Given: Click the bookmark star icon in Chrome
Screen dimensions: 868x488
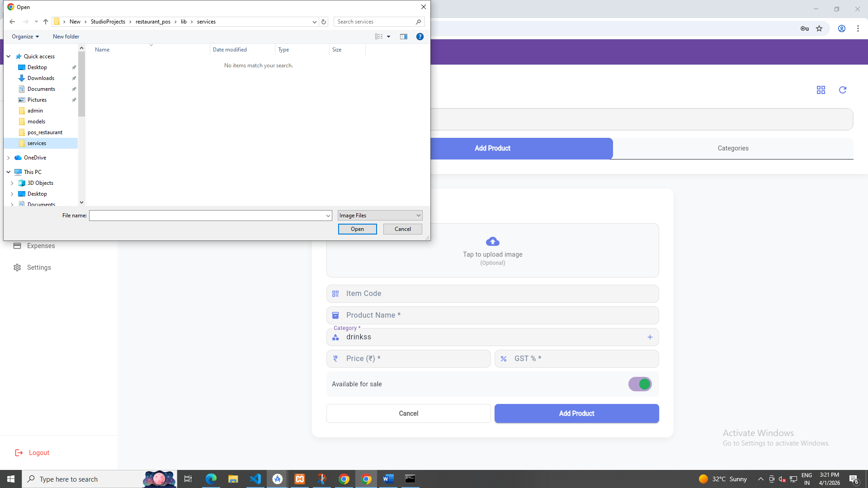Looking at the screenshot, I should pyautogui.click(x=819, y=28).
